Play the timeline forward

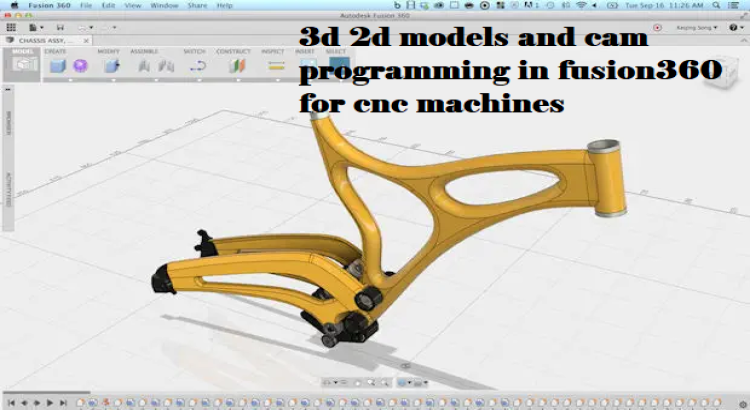(x=49, y=403)
